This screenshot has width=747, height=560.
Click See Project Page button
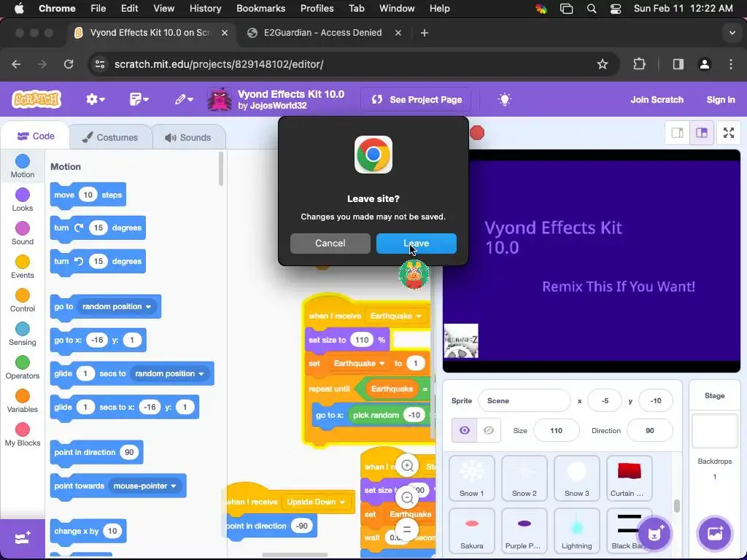[x=416, y=99]
